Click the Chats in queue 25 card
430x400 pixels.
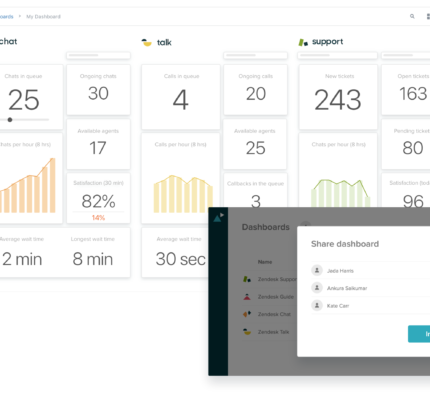pyautogui.click(x=31, y=97)
